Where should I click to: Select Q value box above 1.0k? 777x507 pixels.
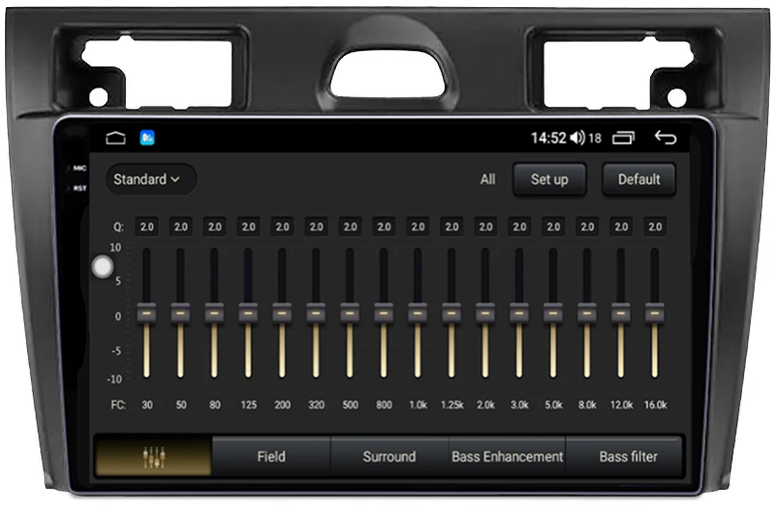(x=418, y=227)
